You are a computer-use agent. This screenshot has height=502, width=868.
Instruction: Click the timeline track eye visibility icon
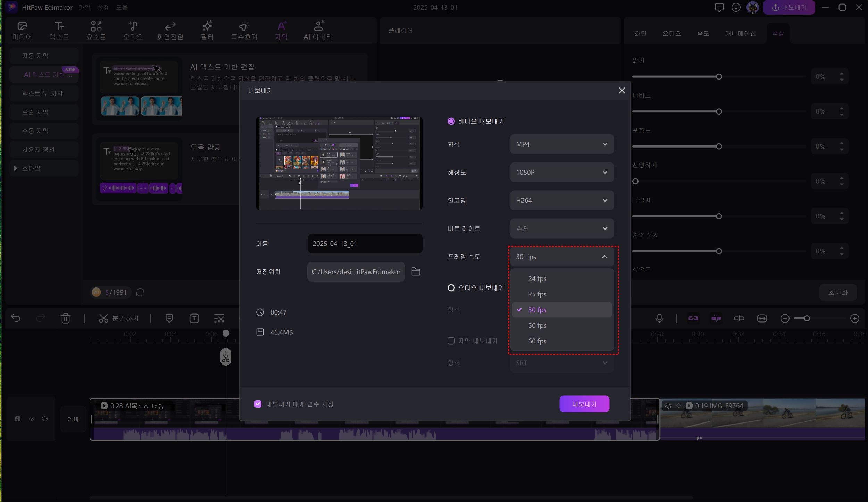[32, 419]
